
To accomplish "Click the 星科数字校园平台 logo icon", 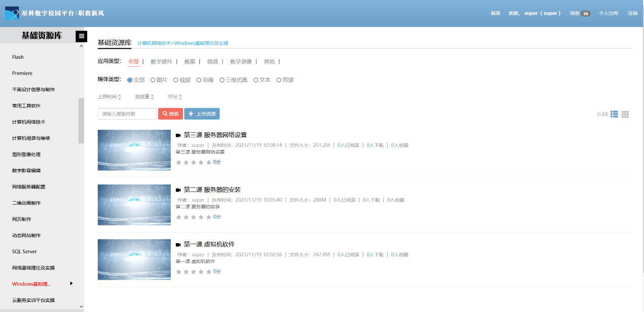I will 12,13.
